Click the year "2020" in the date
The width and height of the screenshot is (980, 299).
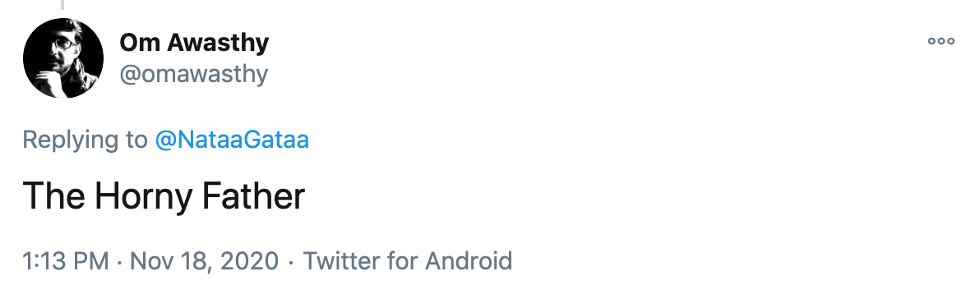pyautogui.click(x=247, y=260)
